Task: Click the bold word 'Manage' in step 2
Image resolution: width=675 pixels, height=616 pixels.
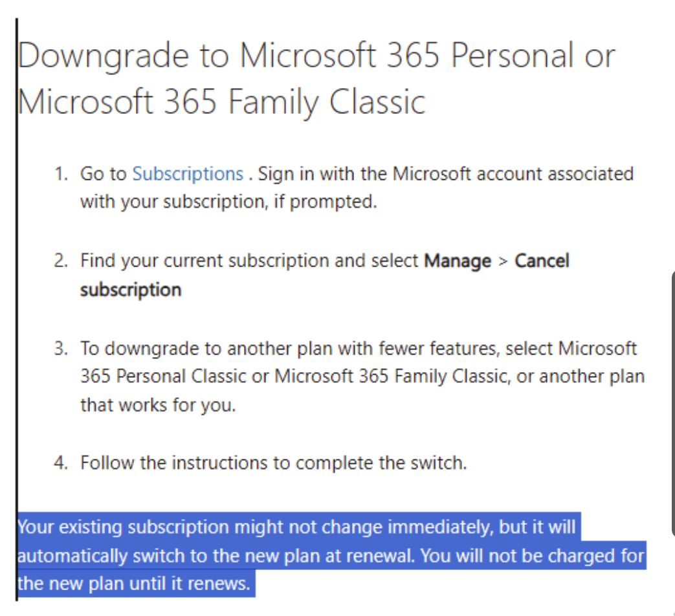Action: point(458,261)
